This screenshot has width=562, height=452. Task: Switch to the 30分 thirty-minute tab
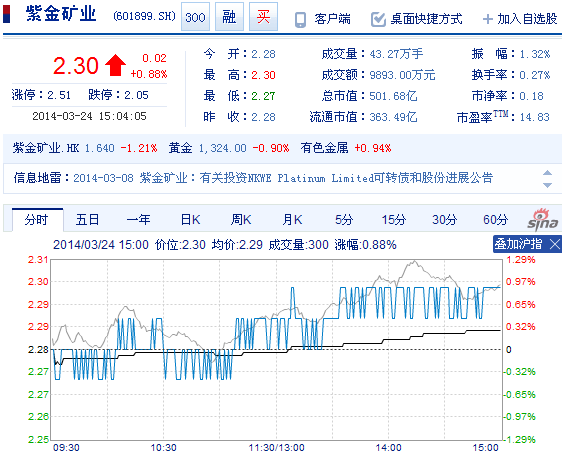point(444,219)
